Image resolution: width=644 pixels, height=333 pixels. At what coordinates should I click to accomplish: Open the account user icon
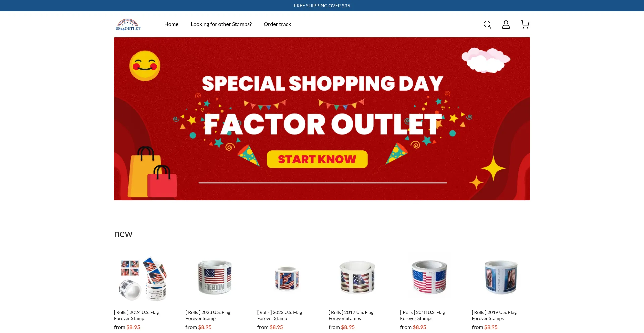[506, 24]
